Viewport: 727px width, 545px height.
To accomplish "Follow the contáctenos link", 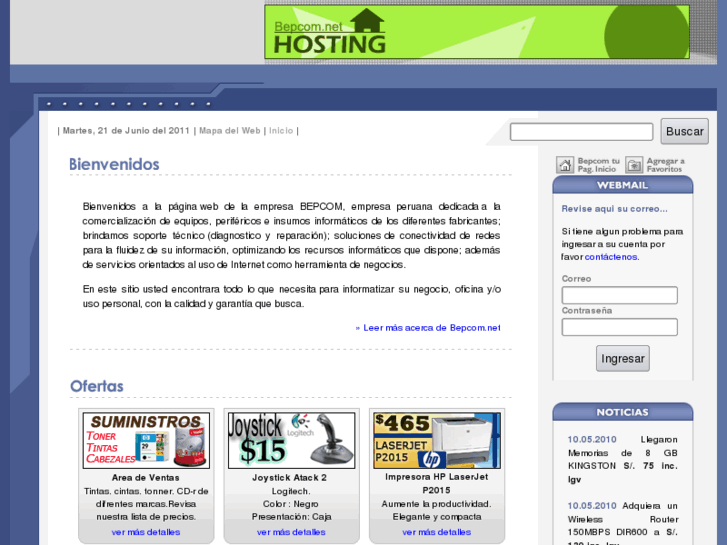I will pos(611,256).
